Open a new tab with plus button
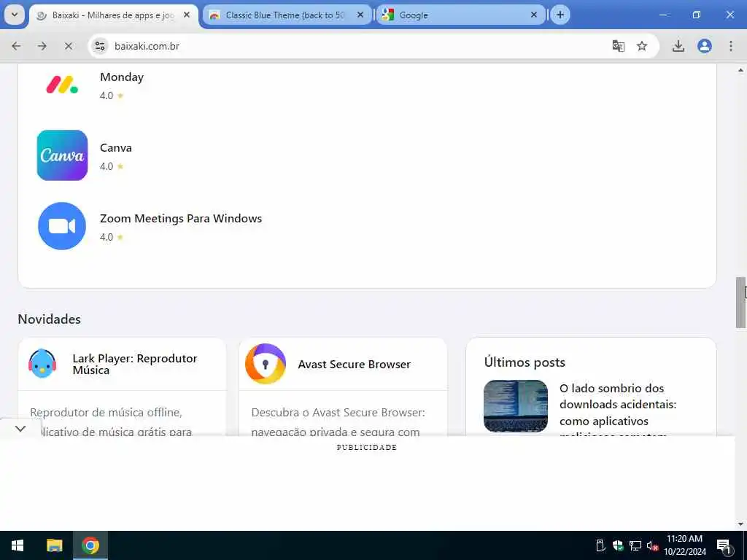 560,15
